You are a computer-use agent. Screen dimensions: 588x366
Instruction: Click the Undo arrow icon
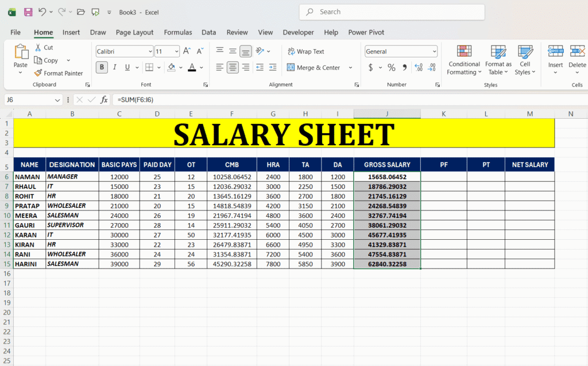point(42,12)
